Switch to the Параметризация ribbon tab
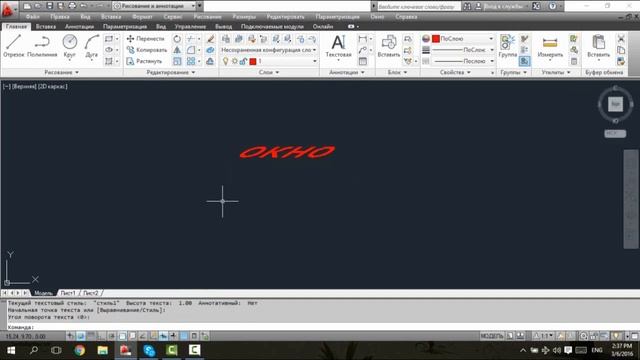The image size is (640, 360). (x=125, y=27)
